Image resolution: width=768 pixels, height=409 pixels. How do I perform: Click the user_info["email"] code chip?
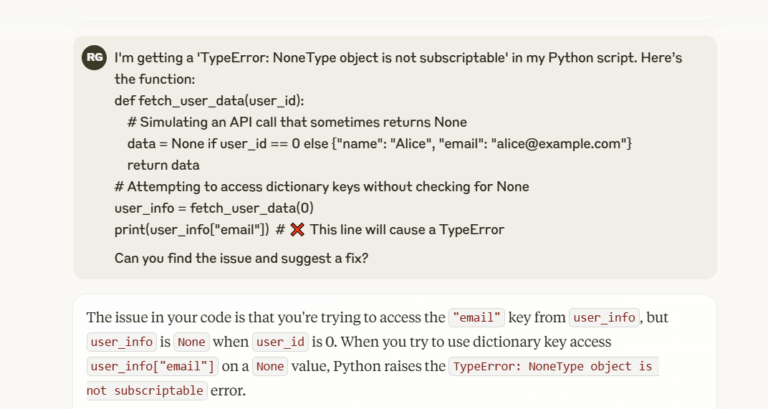150,366
